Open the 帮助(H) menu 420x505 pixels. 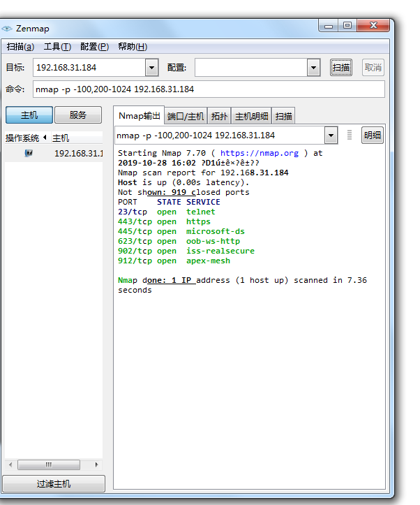point(133,47)
